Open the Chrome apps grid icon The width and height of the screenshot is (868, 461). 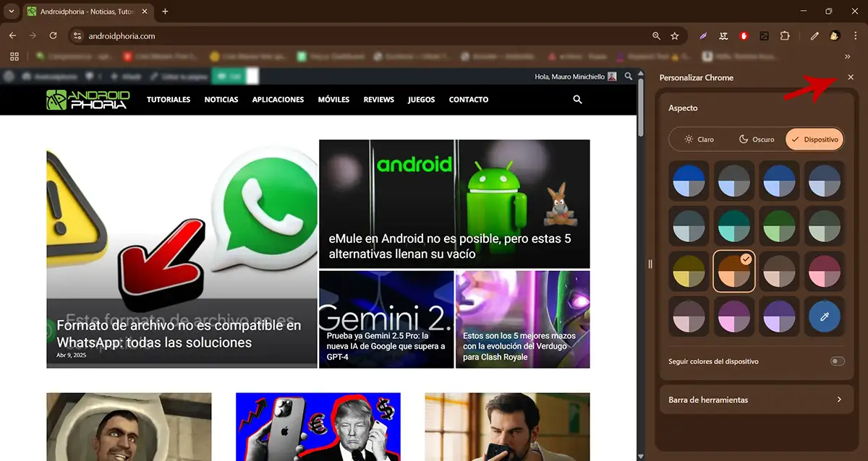pos(14,56)
